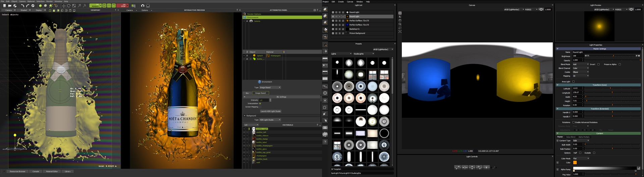
Task: Open the viewport Camera dropdown
Action: click(9, 10)
